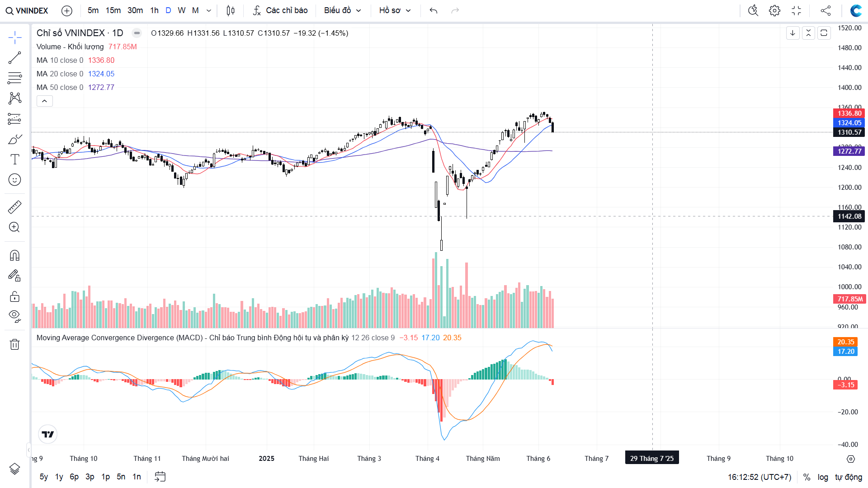Open the Hồ sơ menu
The image size is (868, 488).
pyautogui.click(x=395, y=10)
